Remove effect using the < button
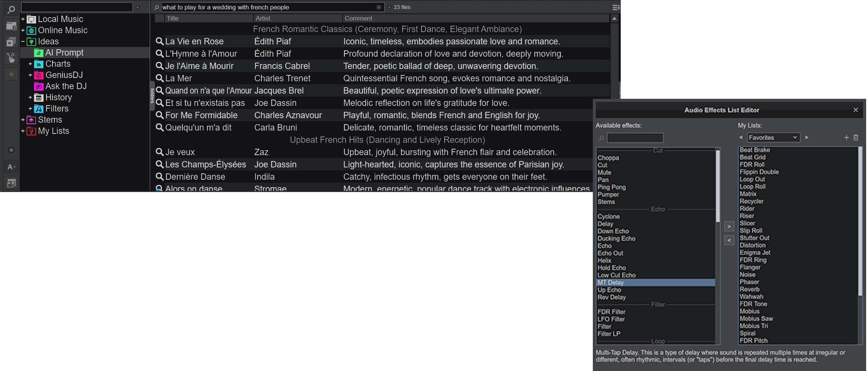Screen dimensions: 868x371 [x=729, y=240]
